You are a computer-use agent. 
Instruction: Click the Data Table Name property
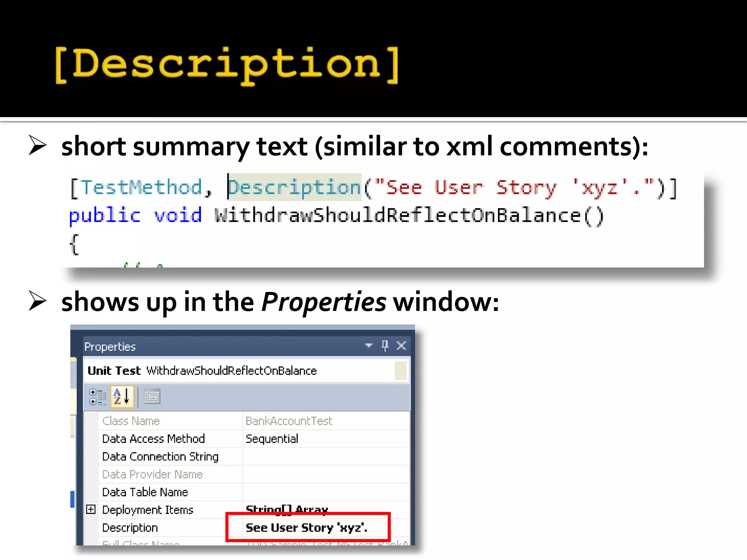point(145,492)
